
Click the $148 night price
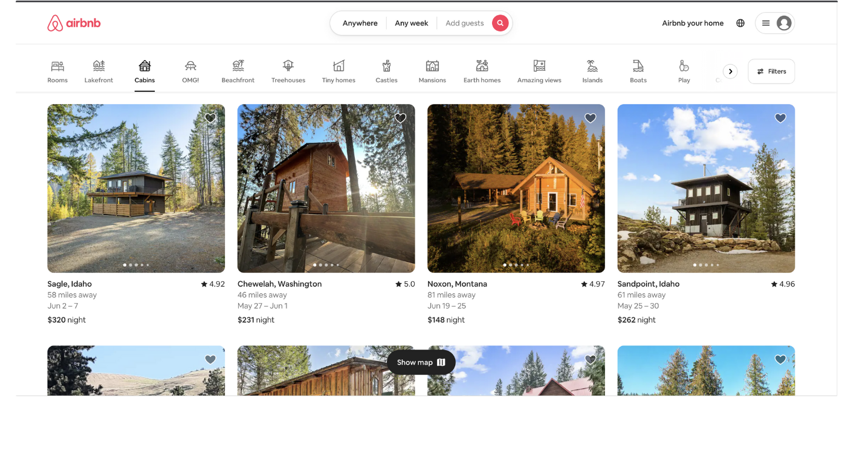(x=446, y=320)
